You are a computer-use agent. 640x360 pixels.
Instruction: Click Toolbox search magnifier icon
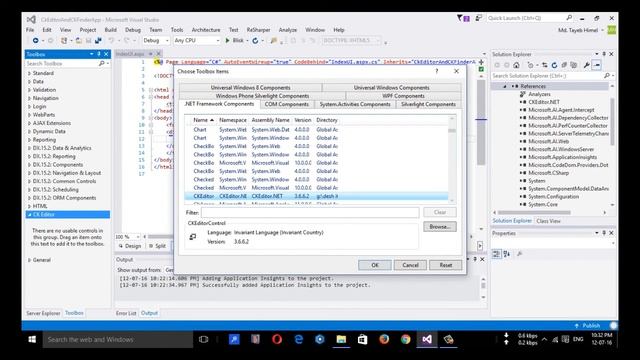coord(101,63)
